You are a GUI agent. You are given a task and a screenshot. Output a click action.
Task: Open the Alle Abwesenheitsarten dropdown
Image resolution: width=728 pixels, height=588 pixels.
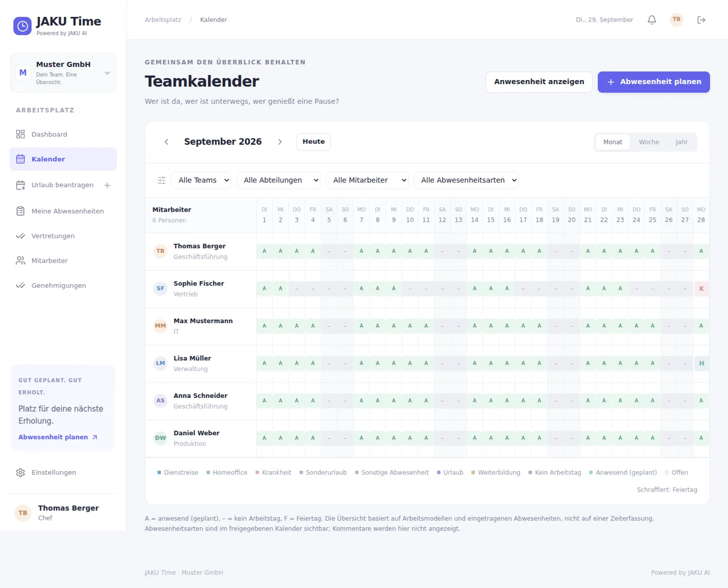coord(466,180)
